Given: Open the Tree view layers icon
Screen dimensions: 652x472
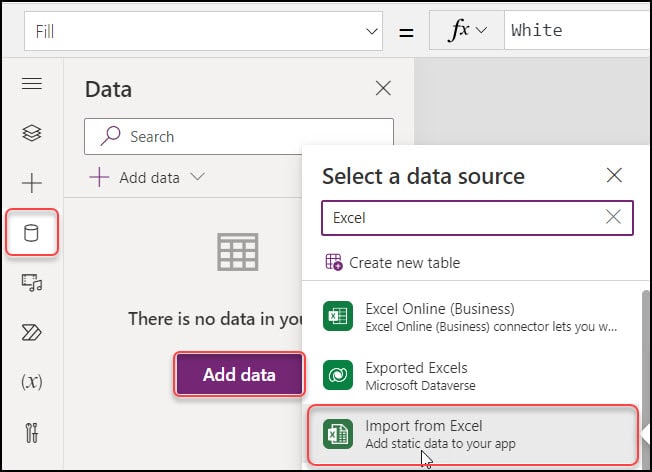Looking at the screenshot, I should pos(32,133).
